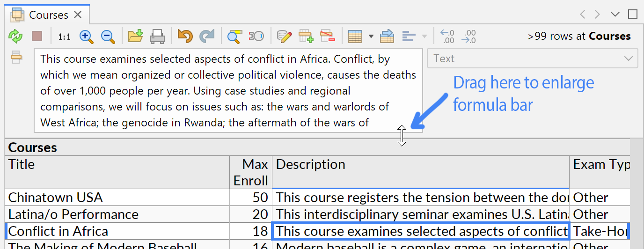Screen dimensions: 644x249
Task: Go to the previous tab with left chevron
Action: pyautogui.click(x=583, y=15)
